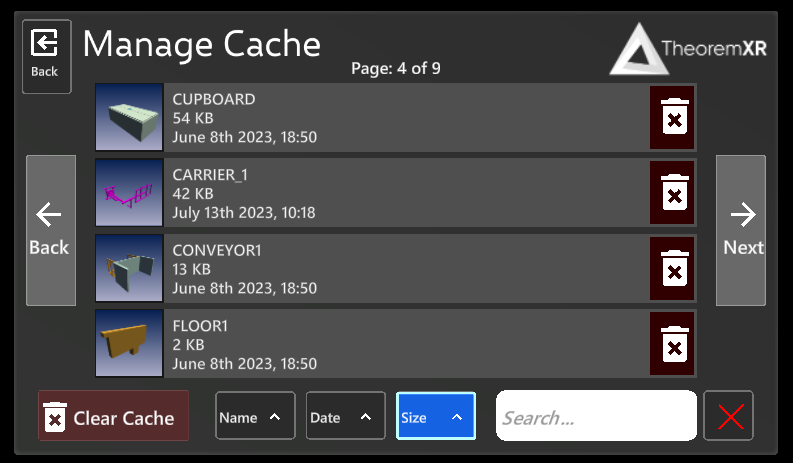793x463 pixels.
Task: Click inside the Search field
Action: (596, 416)
